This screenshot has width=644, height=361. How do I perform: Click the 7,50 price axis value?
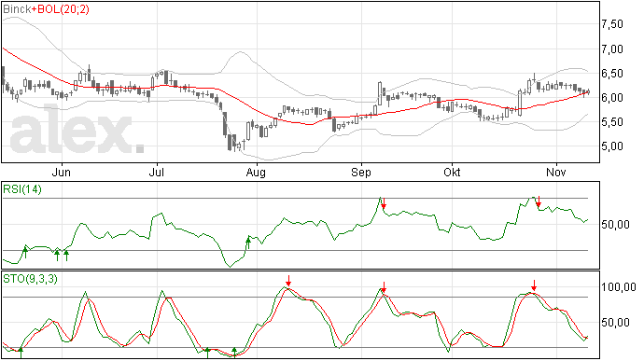coord(612,24)
